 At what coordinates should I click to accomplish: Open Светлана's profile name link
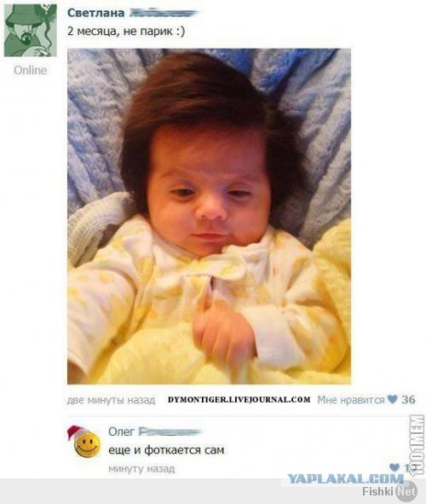[96, 13]
